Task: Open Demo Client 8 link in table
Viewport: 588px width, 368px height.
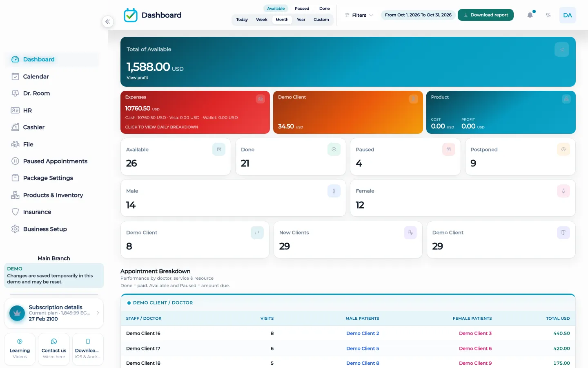Action: click(x=363, y=364)
